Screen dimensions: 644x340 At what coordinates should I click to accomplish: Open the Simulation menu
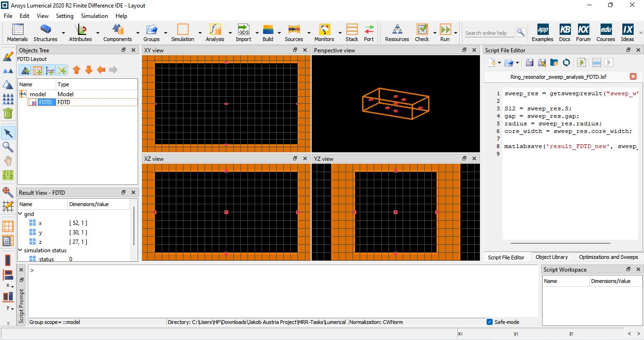(94, 16)
